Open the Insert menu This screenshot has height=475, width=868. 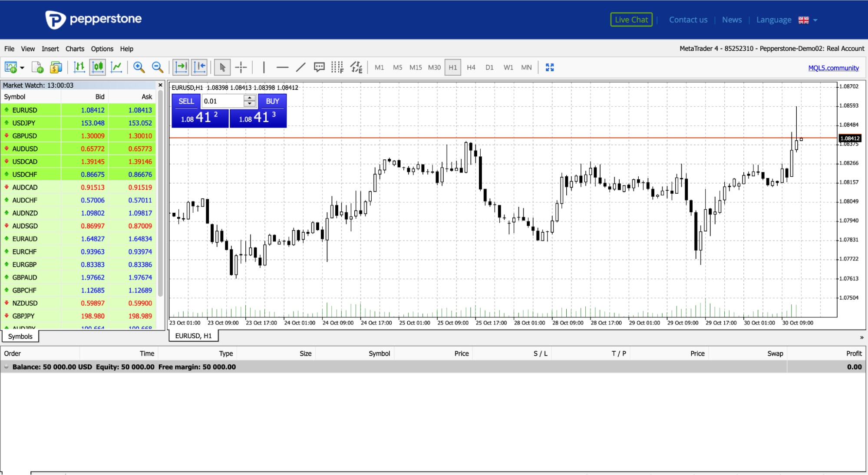click(50, 49)
